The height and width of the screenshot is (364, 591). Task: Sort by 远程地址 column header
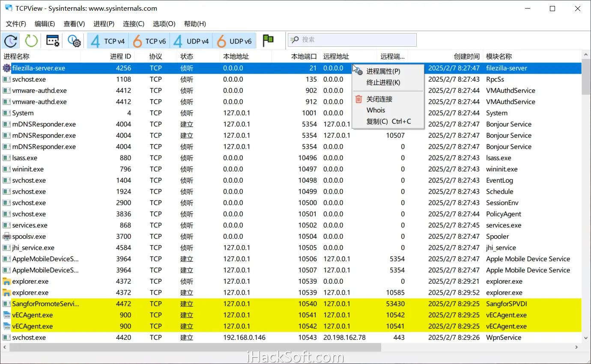point(349,56)
